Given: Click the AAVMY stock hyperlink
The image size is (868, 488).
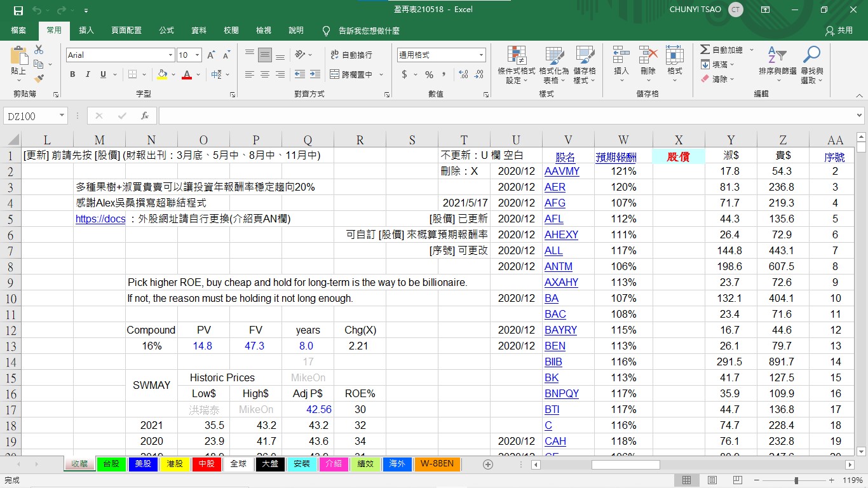Looking at the screenshot, I should click(x=562, y=172).
